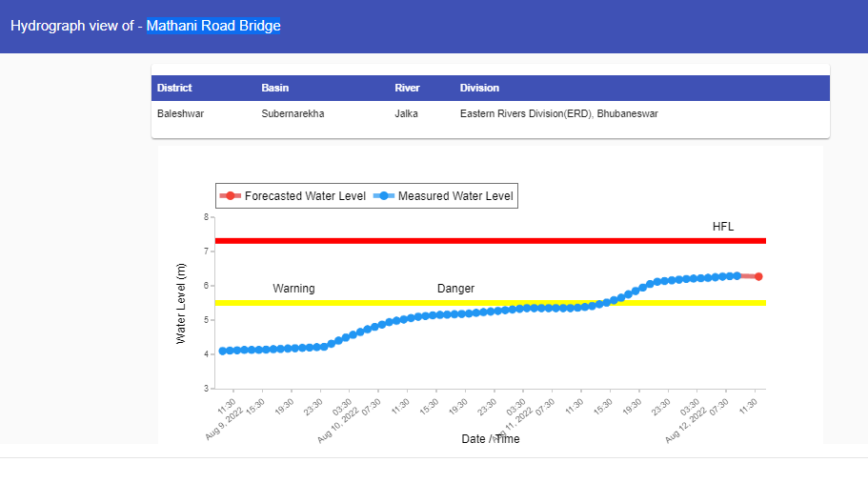Click the Division column header
This screenshot has width=868, height=483.
click(x=479, y=88)
